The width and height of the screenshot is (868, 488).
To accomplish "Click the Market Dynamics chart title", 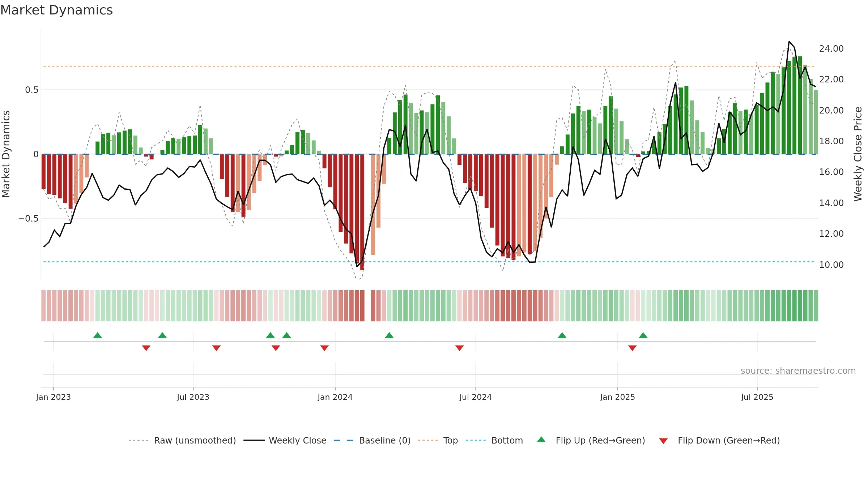I will click(x=56, y=10).
